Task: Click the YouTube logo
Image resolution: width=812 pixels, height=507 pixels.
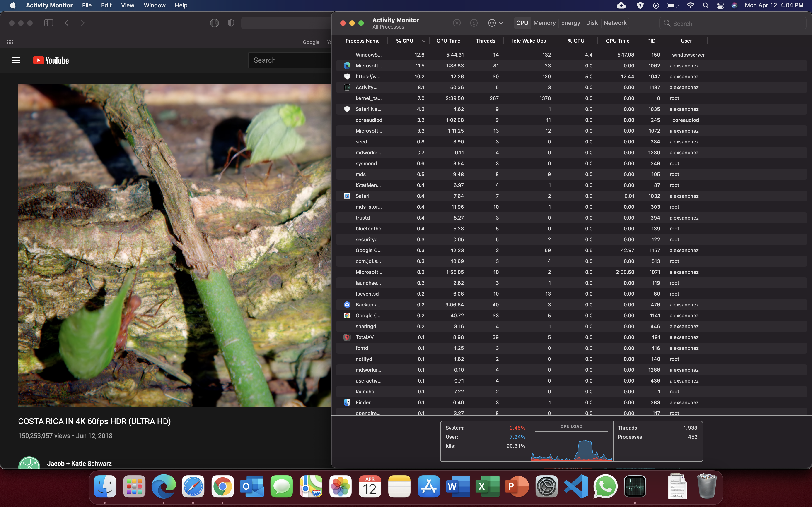Action: click(x=51, y=60)
